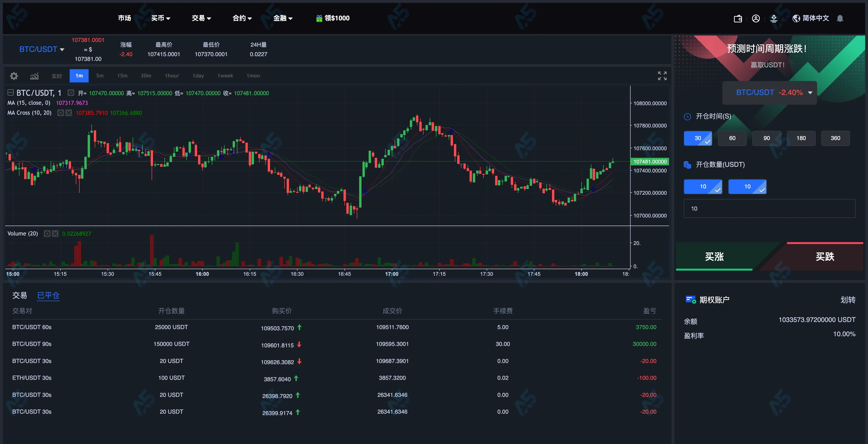This screenshot has height=444, width=868.
Task: Expand the BTC/USDT pair selector dropdown
Action: point(42,49)
